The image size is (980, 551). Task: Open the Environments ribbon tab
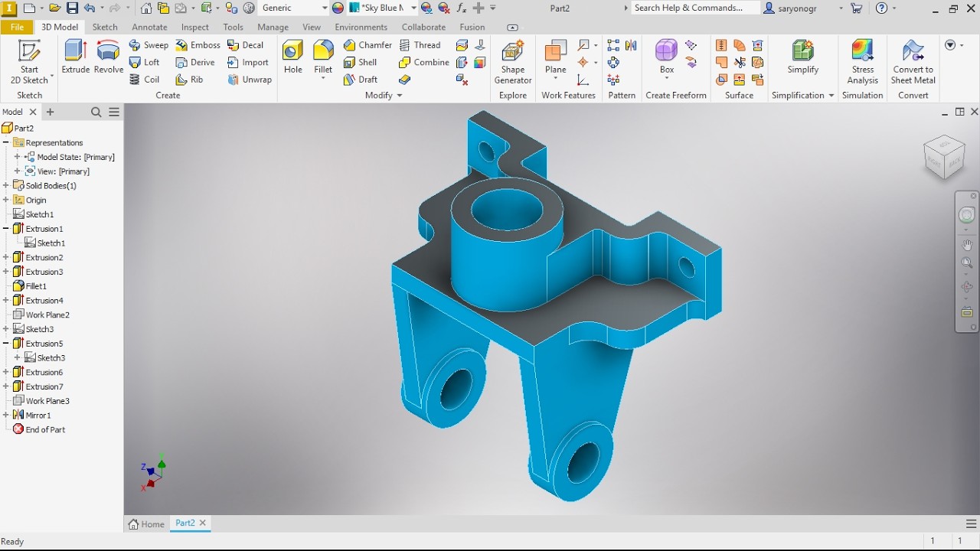click(x=361, y=27)
